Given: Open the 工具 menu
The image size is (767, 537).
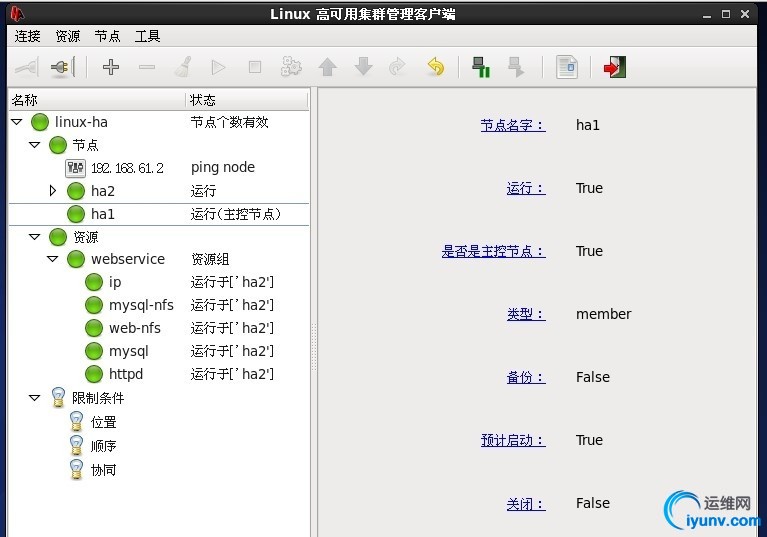Looking at the screenshot, I should 147,36.
